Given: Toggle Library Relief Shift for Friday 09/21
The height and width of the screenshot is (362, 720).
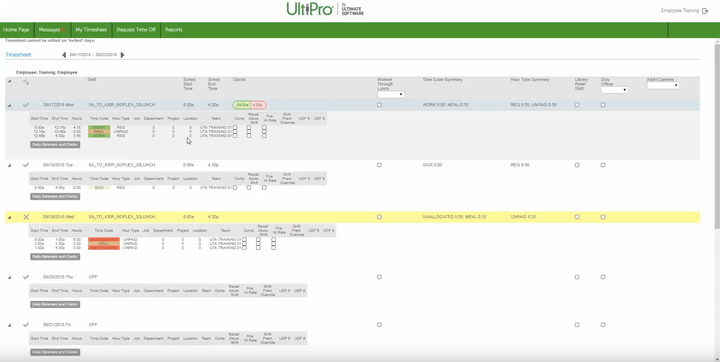Looking at the screenshot, I should tap(577, 325).
